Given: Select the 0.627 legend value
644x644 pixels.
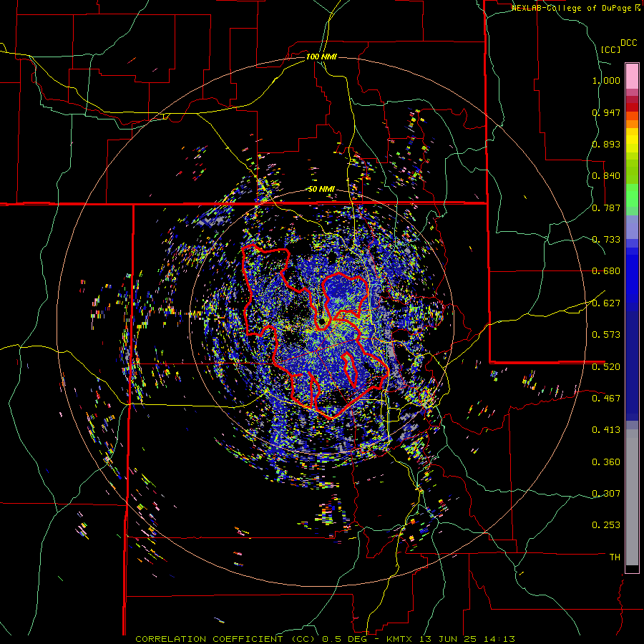Looking at the screenshot, I should [x=606, y=303].
